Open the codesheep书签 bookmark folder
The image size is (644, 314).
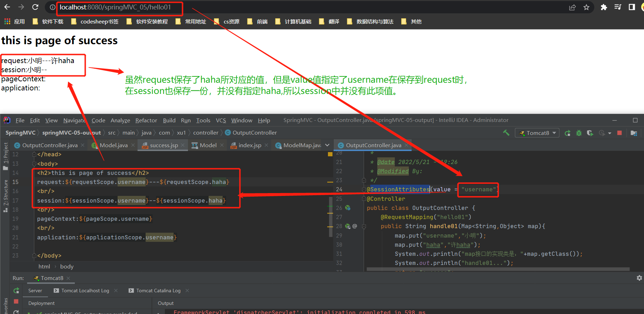point(95,21)
